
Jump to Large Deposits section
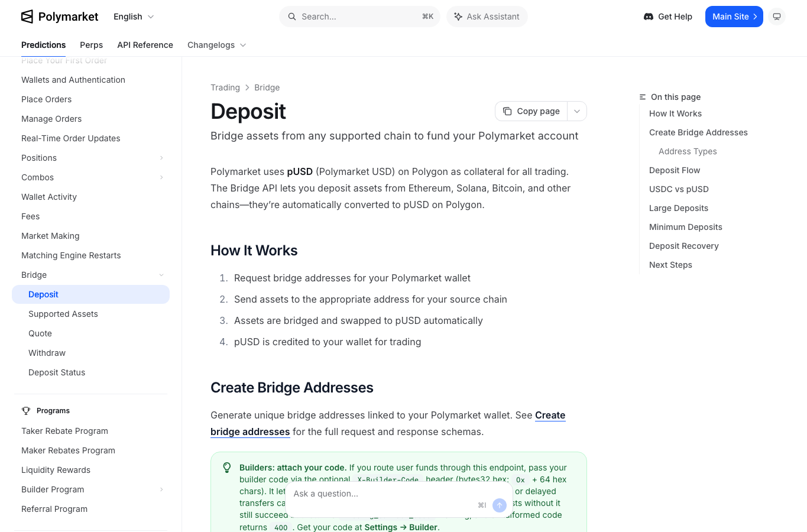(679, 208)
